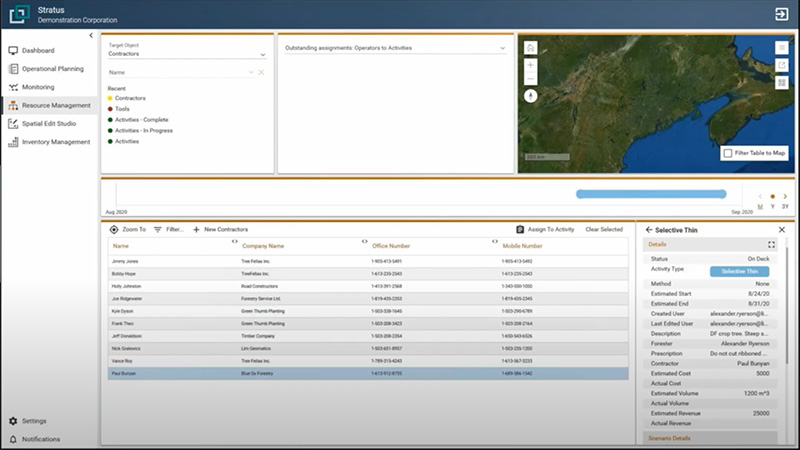Select the Kyle Dyson row

click(368, 311)
